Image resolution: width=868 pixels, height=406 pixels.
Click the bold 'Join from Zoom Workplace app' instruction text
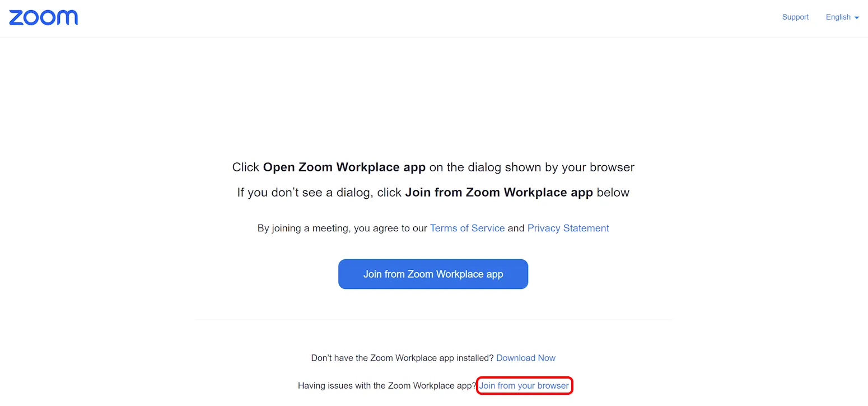pyautogui.click(x=498, y=193)
